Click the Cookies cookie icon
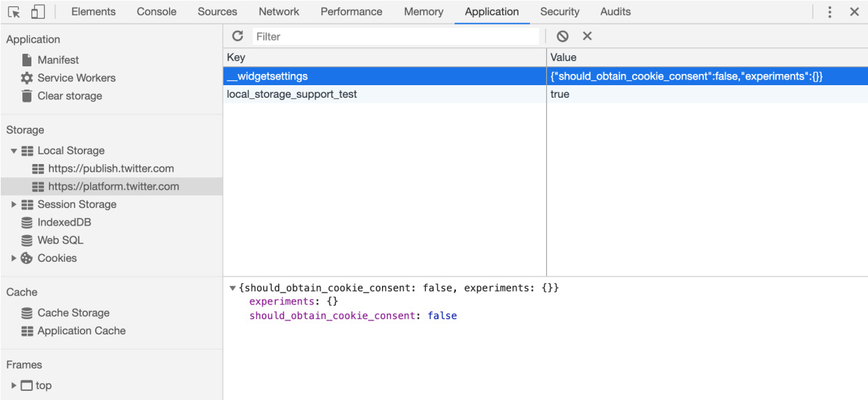 (x=27, y=258)
